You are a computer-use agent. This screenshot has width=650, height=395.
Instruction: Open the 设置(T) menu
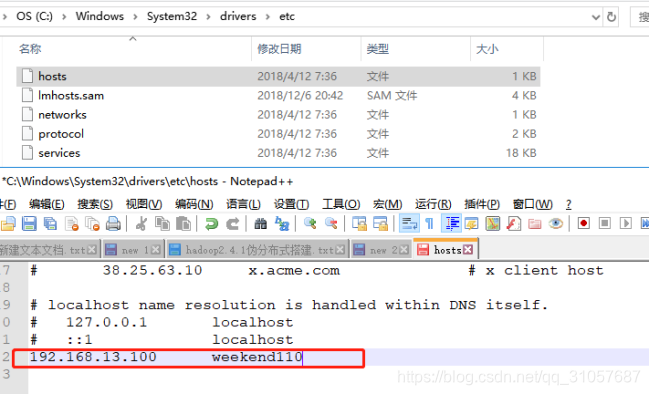pyautogui.click(x=291, y=204)
